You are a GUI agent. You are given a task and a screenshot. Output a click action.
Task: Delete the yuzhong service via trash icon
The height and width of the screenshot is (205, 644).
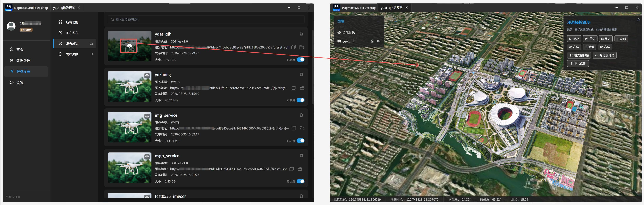click(x=301, y=74)
